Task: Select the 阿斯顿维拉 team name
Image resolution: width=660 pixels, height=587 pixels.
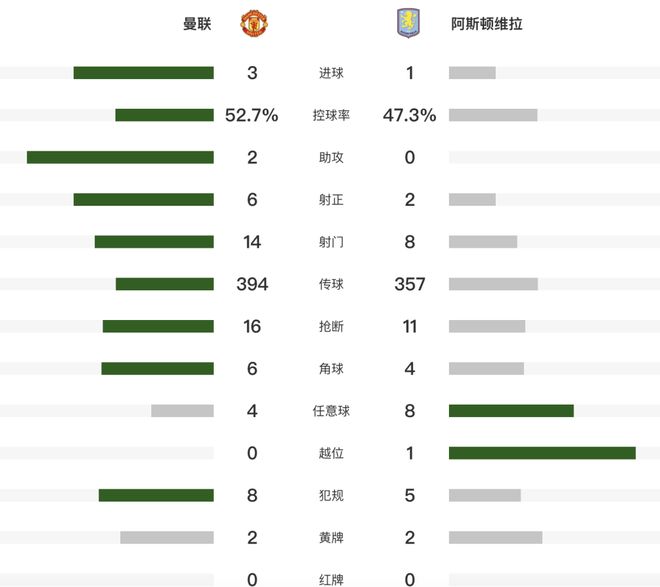Action: [x=487, y=24]
